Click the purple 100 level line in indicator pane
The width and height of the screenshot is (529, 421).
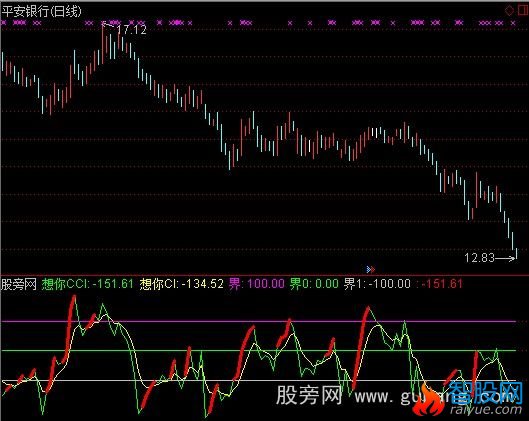pos(258,321)
